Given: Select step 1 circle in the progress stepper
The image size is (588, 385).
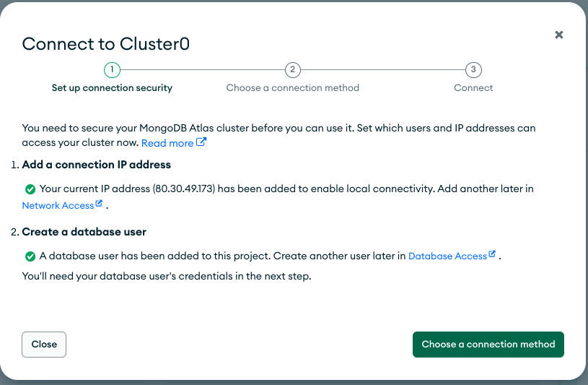Looking at the screenshot, I should point(112,70).
